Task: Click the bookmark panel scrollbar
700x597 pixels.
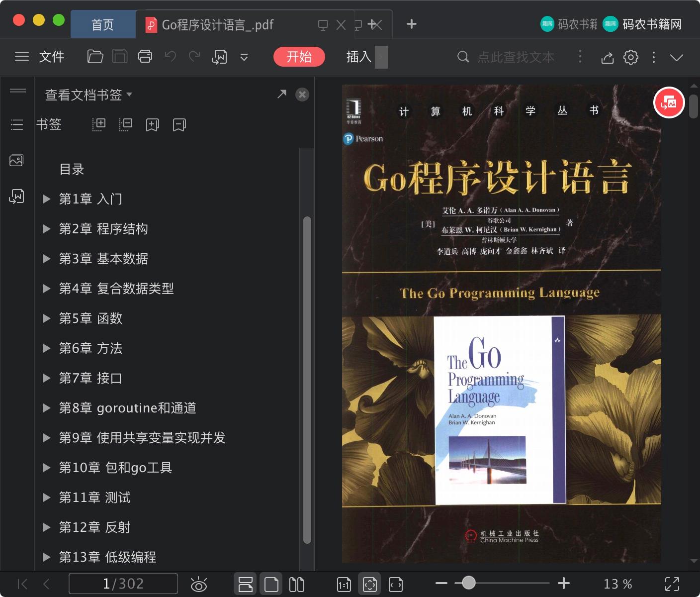Action: point(307,381)
